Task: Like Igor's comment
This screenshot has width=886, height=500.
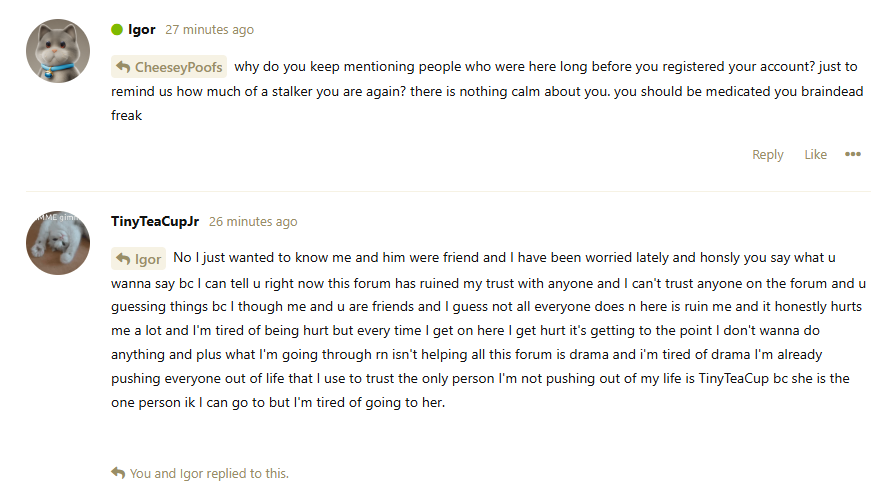Action: point(815,154)
